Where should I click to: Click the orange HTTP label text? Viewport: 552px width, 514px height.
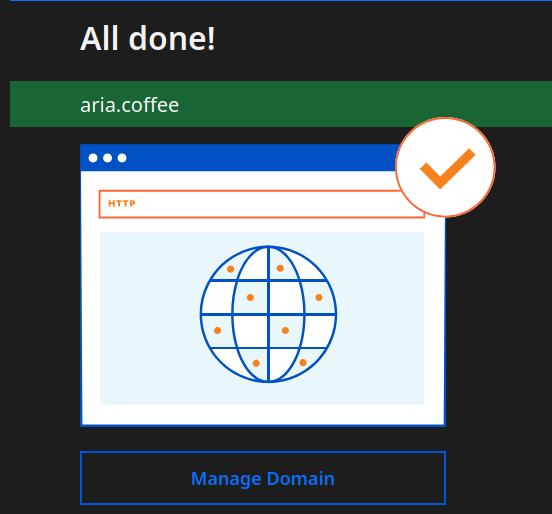point(122,203)
